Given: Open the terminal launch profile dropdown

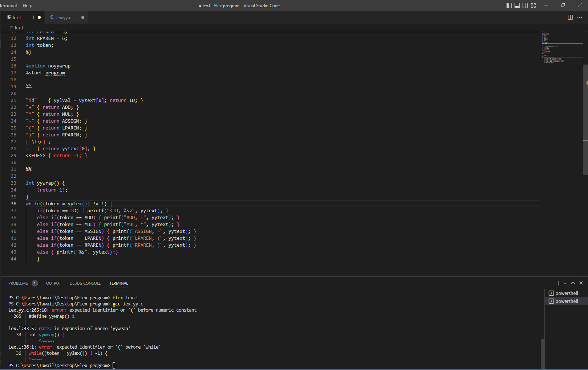Looking at the screenshot, I should 565,283.
